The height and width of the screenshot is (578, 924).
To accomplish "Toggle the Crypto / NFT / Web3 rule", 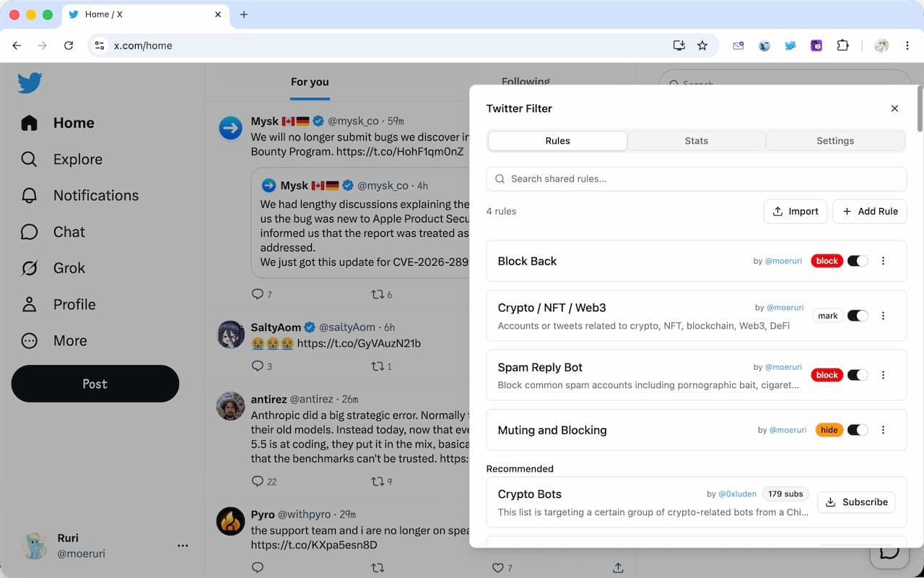I will click(x=858, y=316).
